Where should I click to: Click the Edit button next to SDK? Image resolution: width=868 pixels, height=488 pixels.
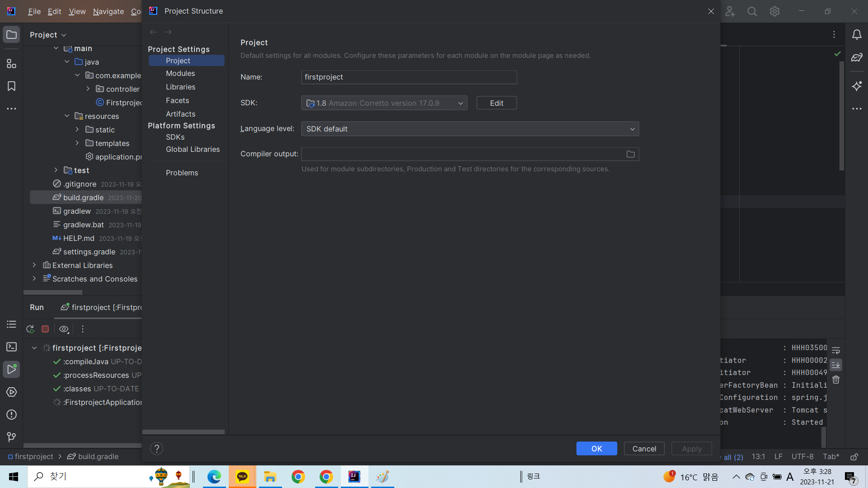[x=496, y=103]
